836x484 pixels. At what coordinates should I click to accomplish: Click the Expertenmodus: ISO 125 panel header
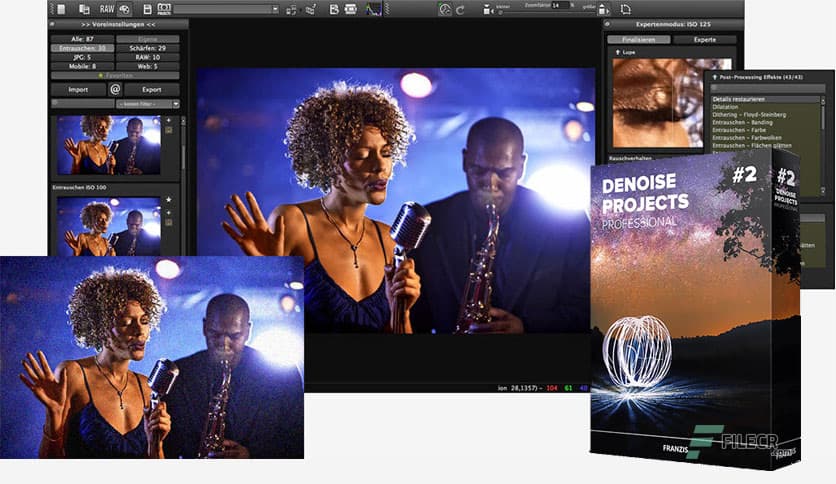(x=673, y=25)
